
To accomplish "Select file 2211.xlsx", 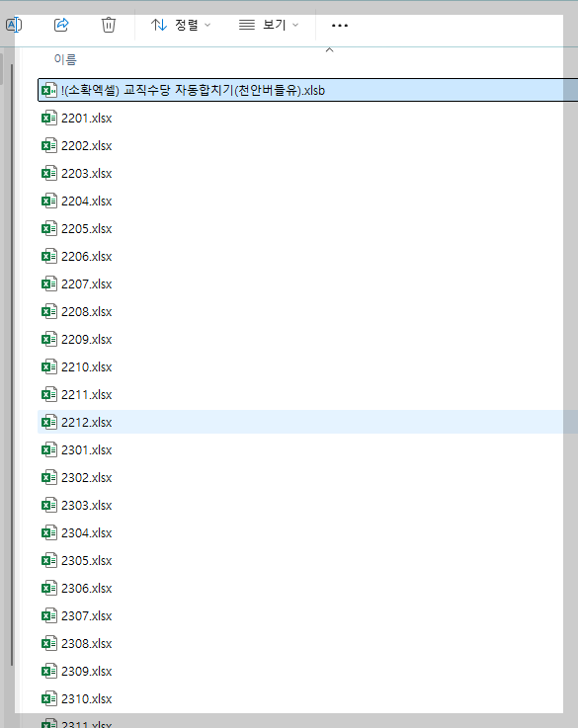I will (86, 395).
